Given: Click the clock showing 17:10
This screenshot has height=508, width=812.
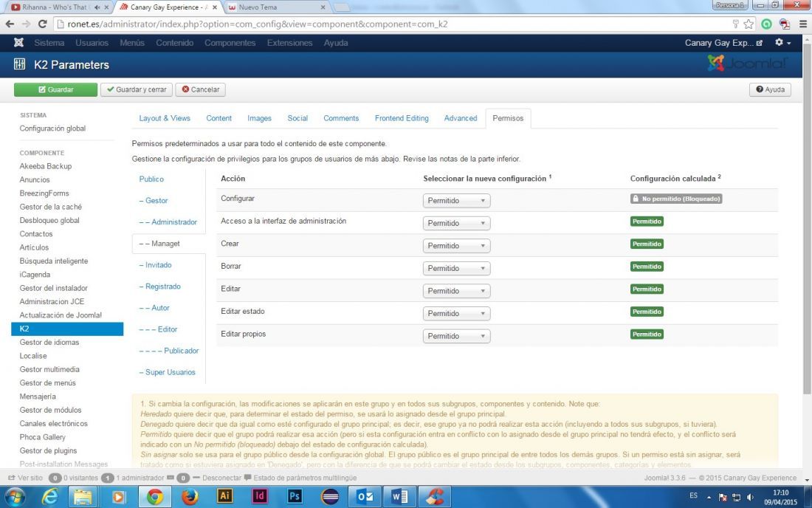Looking at the screenshot, I should [780, 492].
